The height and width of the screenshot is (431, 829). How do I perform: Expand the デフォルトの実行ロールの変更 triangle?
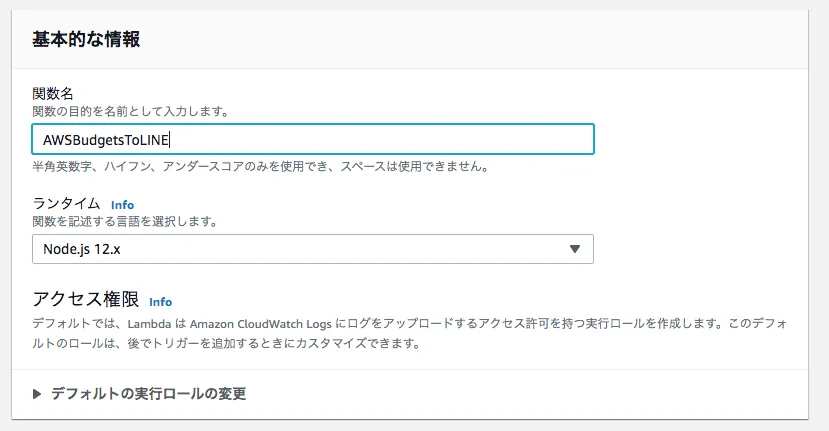[37, 394]
